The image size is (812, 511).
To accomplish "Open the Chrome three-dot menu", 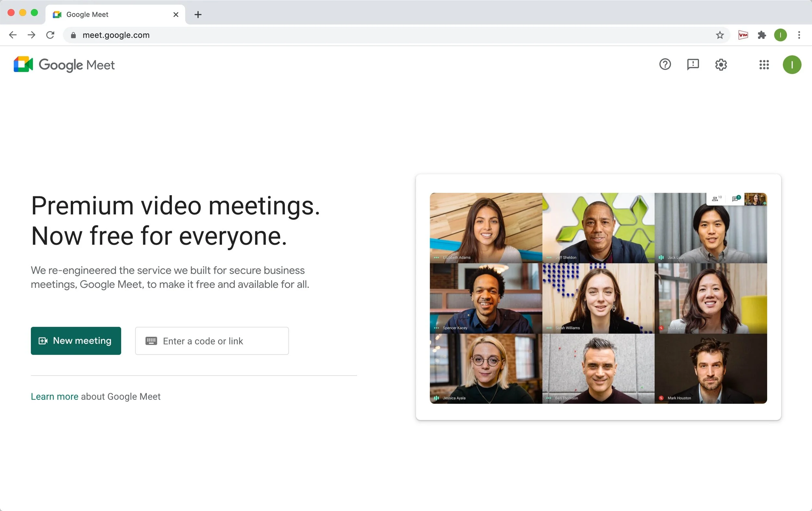I will click(x=799, y=35).
